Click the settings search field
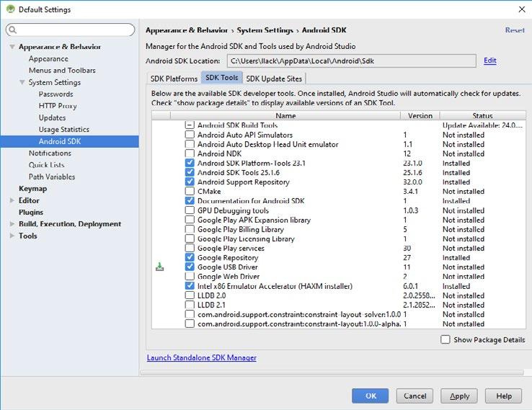 point(70,30)
